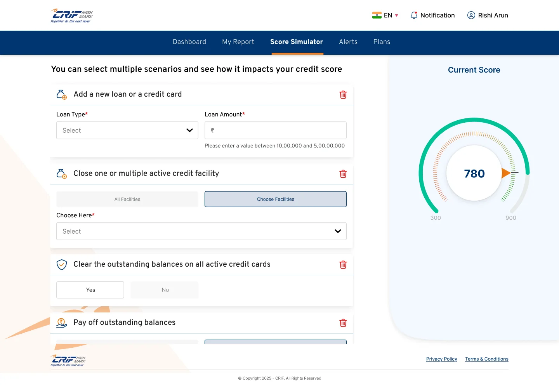Open the Choose Here facilities dropdown
This screenshot has width=559, height=392.
(201, 231)
